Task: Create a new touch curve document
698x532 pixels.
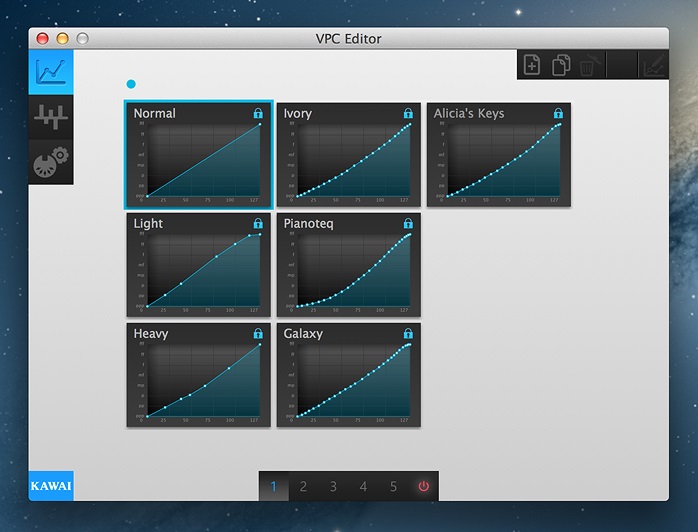Action: click(x=532, y=65)
